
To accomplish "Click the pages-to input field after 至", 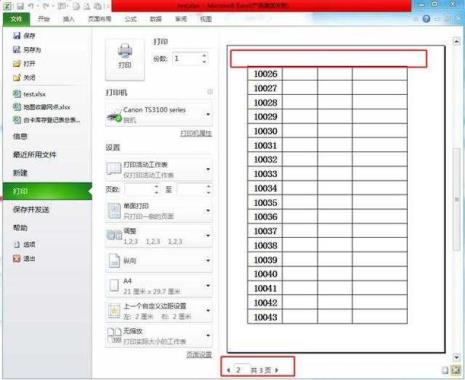I will tap(192, 190).
